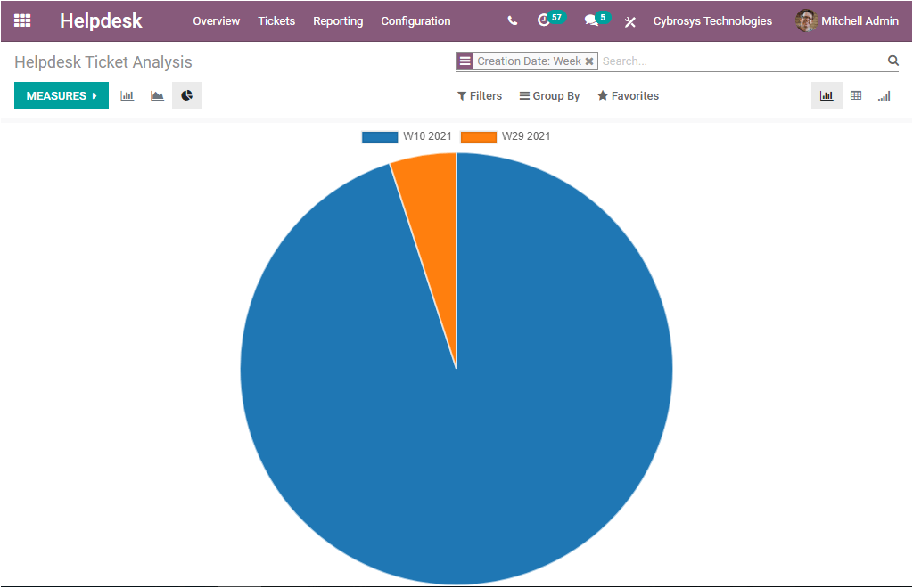Open the Overview menu
This screenshot has height=588, width=913.
(216, 21)
